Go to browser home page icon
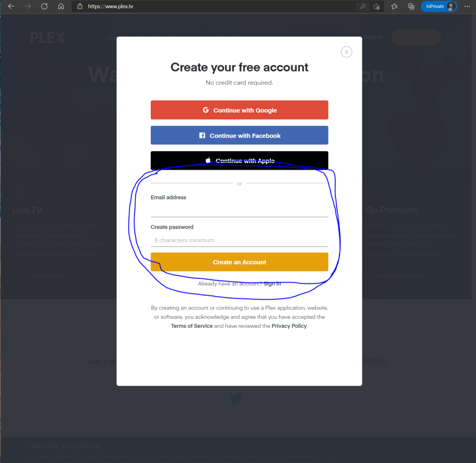The image size is (476, 463). pyautogui.click(x=61, y=6)
